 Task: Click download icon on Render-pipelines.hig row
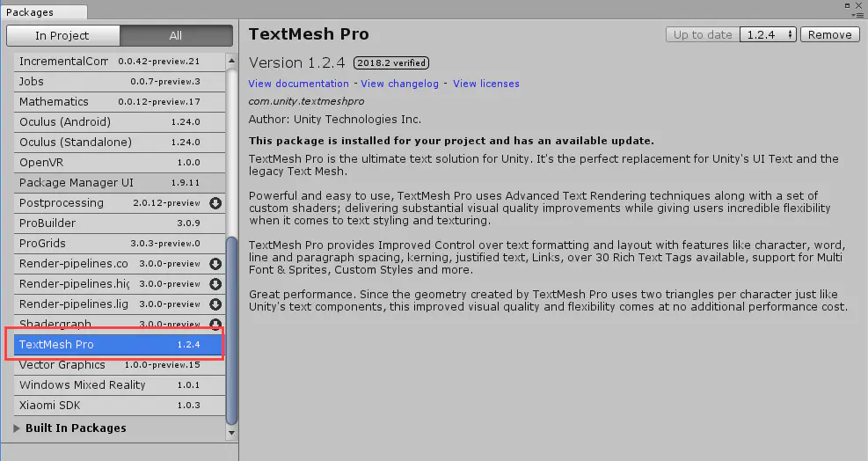(215, 284)
